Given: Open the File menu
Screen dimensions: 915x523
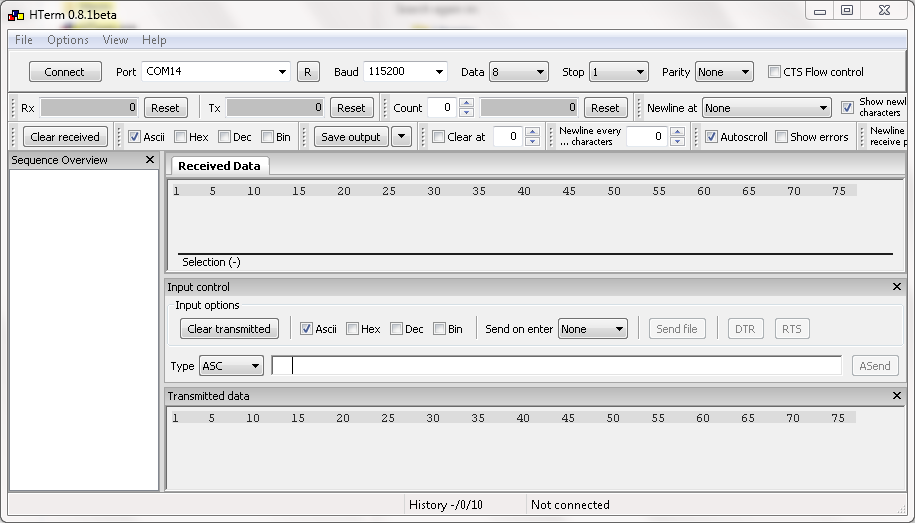Looking at the screenshot, I should tap(24, 40).
